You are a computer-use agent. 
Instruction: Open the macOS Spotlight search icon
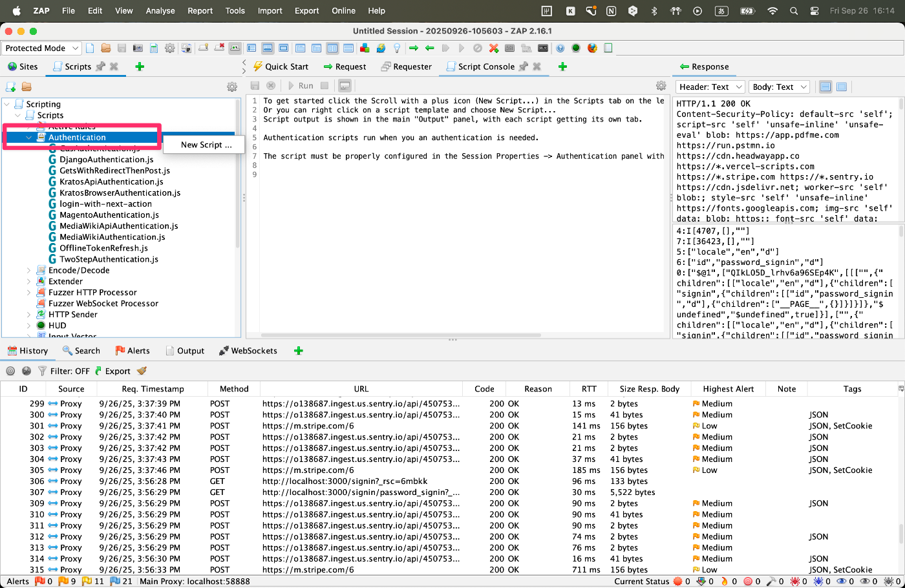[794, 10]
